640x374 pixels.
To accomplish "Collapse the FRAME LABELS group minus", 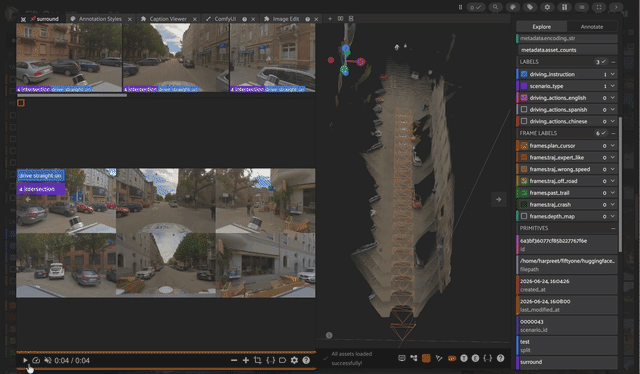I will click(613, 133).
